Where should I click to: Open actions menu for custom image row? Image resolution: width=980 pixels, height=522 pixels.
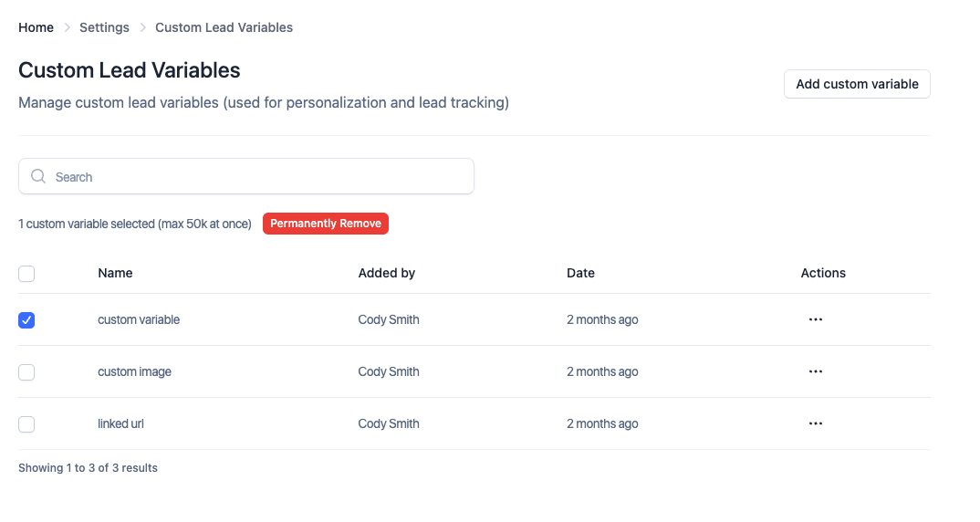[x=816, y=371]
